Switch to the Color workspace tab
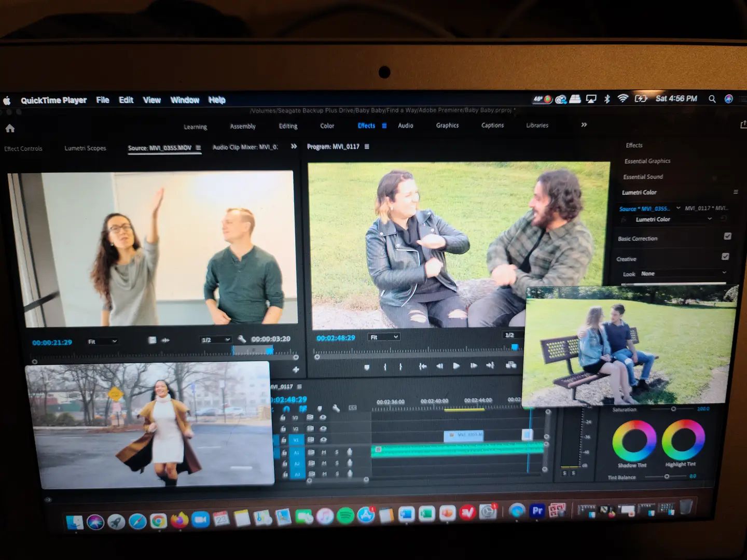 point(327,126)
